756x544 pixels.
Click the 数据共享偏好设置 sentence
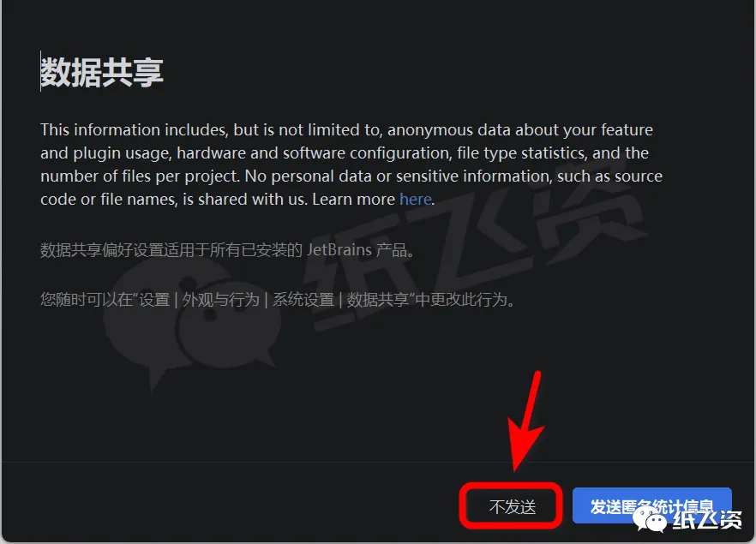pyautogui.click(x=226, y=249)
